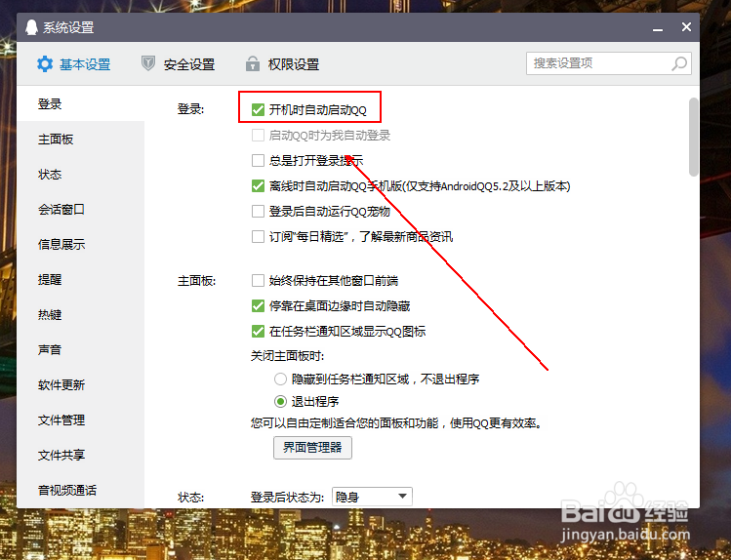
Task: Open 软件更新 sidebar section
Action: click(80, 384)
